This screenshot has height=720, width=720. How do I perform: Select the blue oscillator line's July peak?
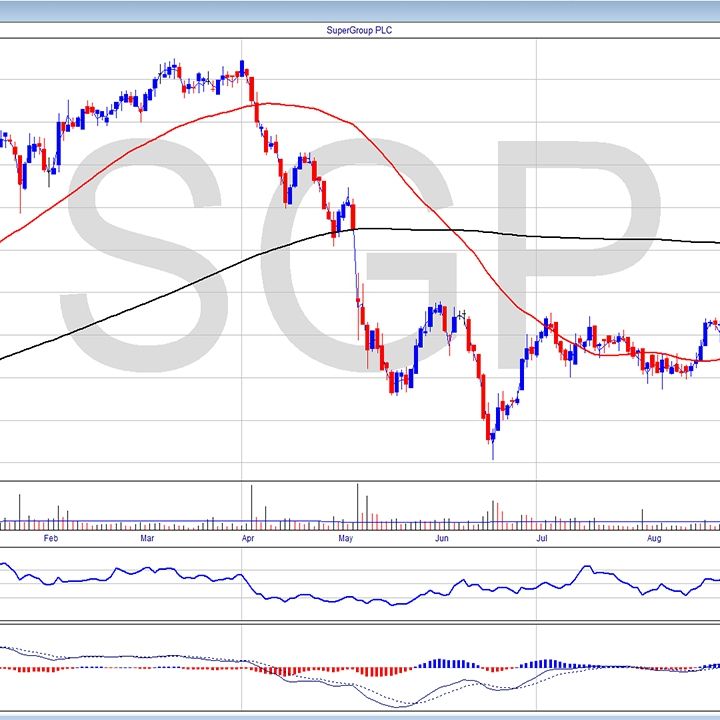(585, 568)
